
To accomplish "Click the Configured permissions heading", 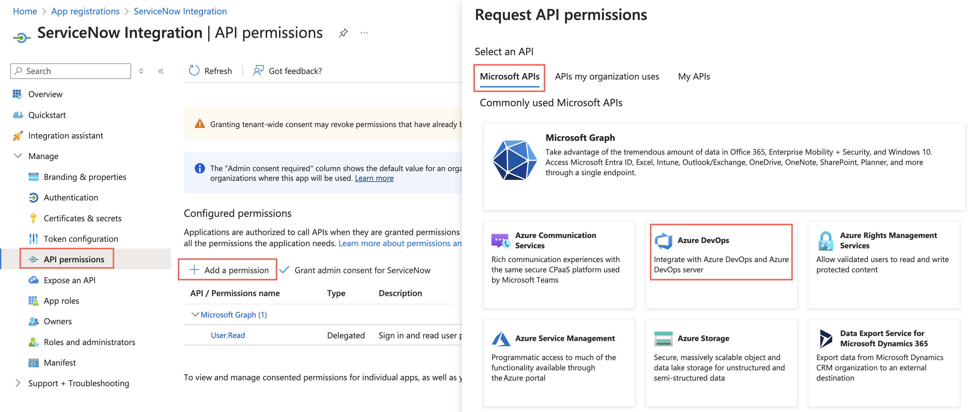I will point(238,213).
